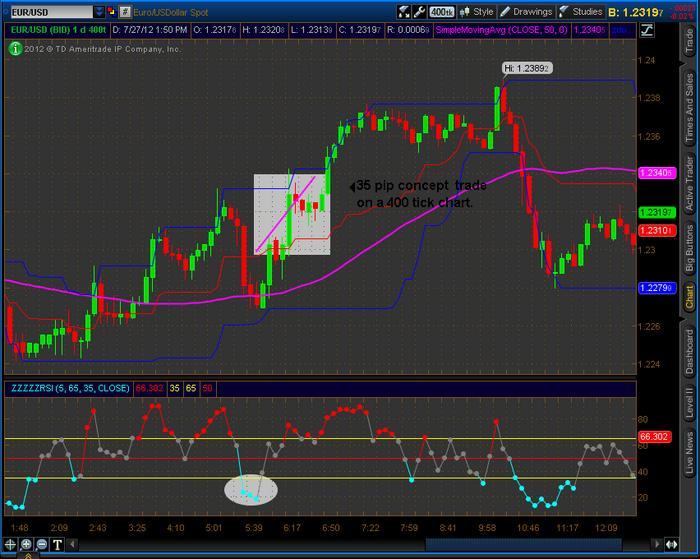This screenshot has width=700, height=559.
Task: Switch to the Dashboard sidebar tab
Action: pos(690,351)
